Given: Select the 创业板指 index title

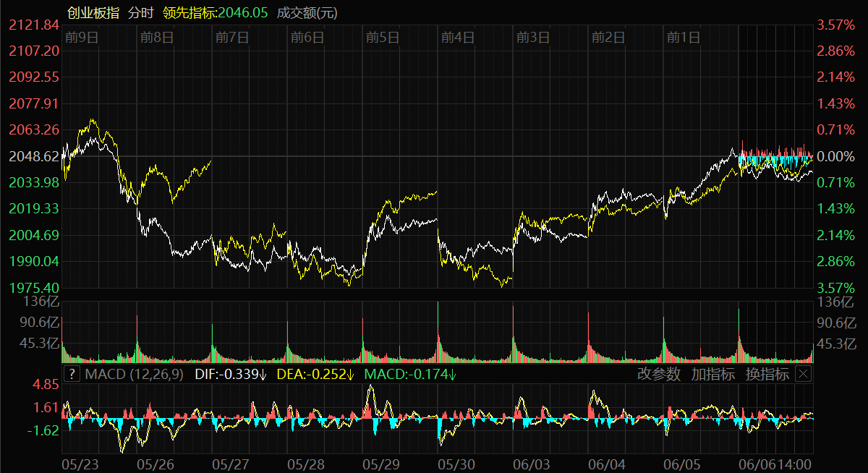Looking at the screenshot, I should 93,12.
